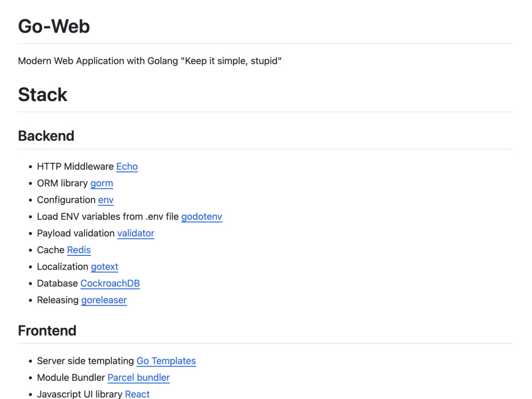This screenshot has height=399, width=532.
Task: Visit the validator payload validation link
Action: (x=136, y=233)
